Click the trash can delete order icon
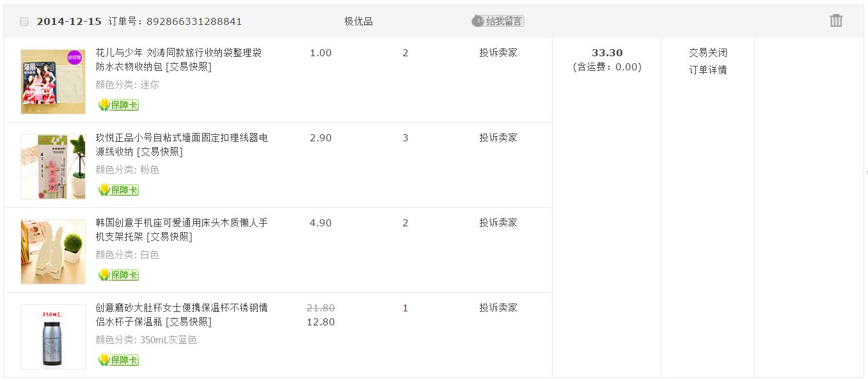868x381 pixels. [x=835, y=20]
